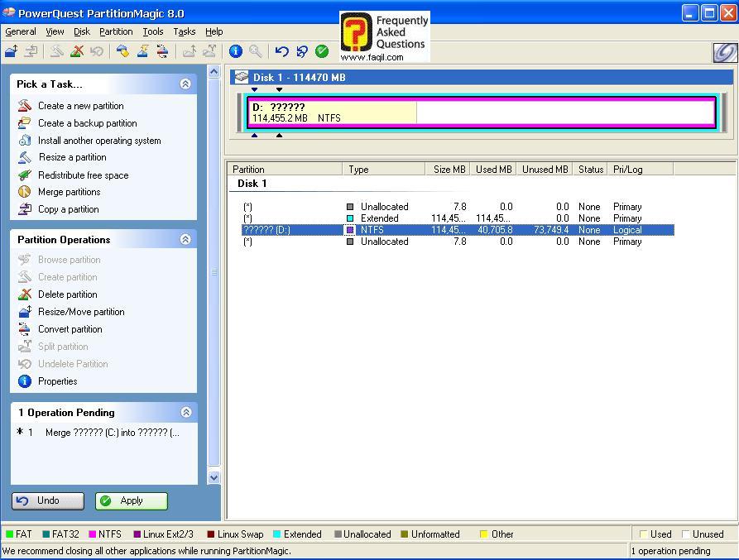This screenshot has height=560, width=739.
Task: Click the Undo last change toolbar icon
Action: [281, 51]
